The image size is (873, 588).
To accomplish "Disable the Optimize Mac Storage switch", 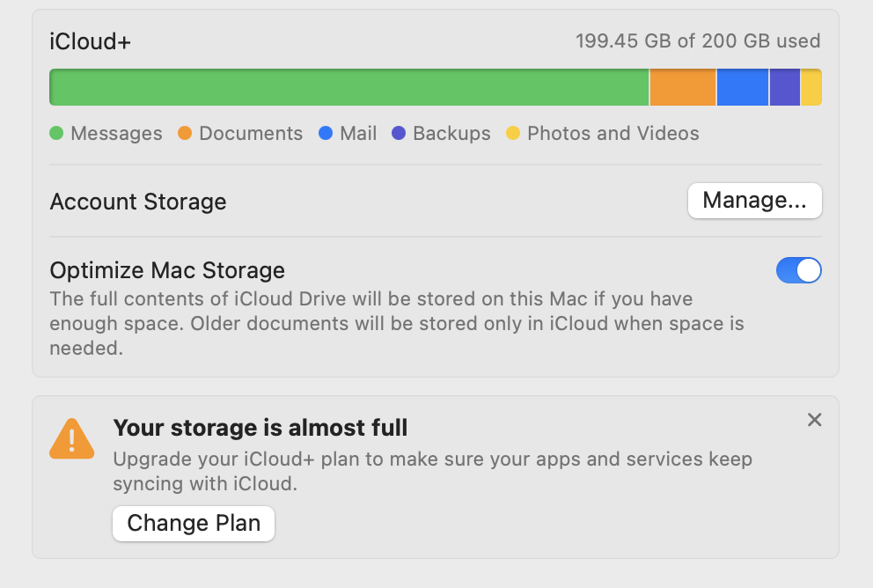I will pyautogui.click(x=798, y=270).
